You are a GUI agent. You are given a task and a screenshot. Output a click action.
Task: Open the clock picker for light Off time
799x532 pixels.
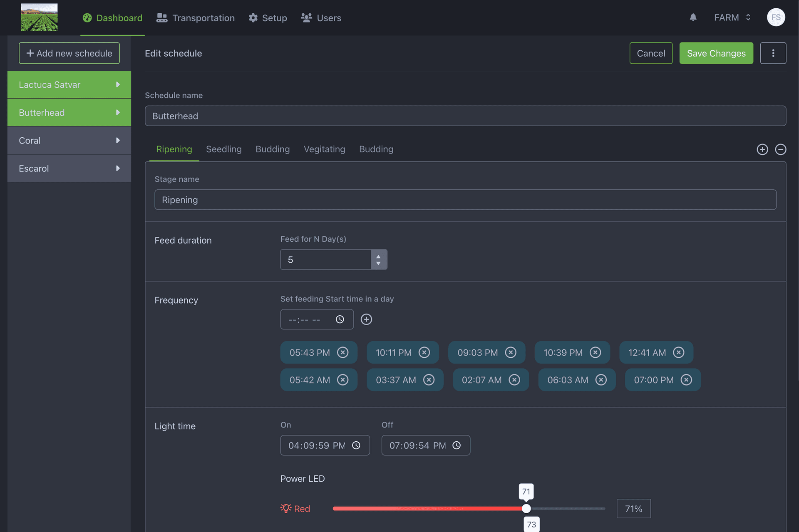pos(457,445)
